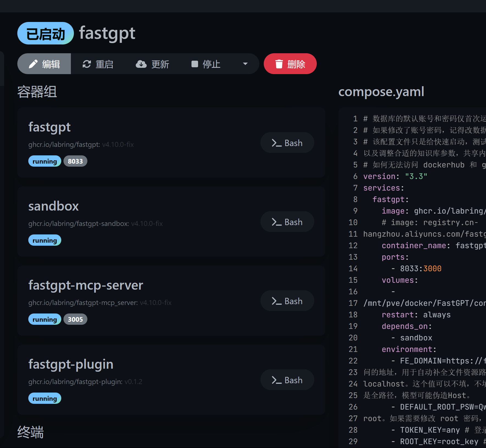Click the running badge of sandbox container
This screenshot has height=448, width=486.
(45, 240)
